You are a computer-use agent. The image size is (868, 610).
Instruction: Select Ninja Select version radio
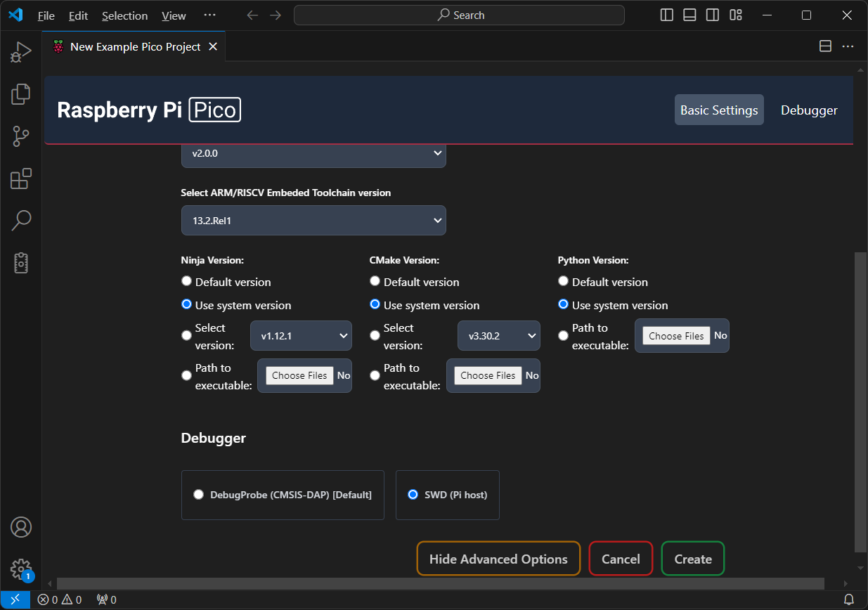186,336
